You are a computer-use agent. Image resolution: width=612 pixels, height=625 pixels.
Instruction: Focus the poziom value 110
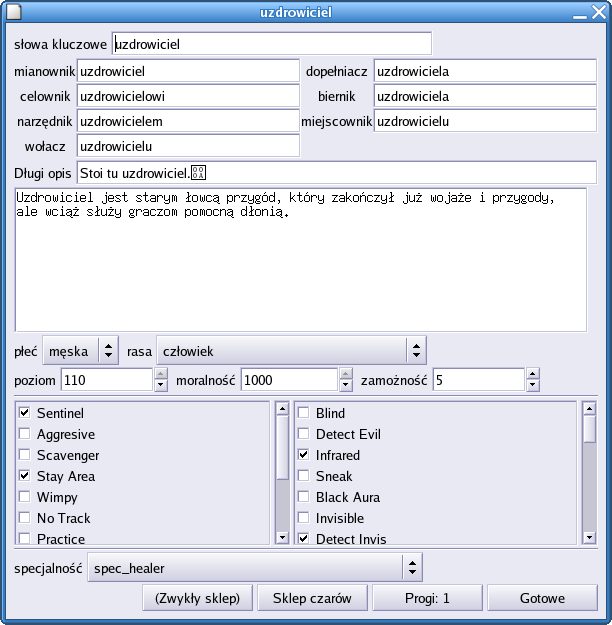106,380
